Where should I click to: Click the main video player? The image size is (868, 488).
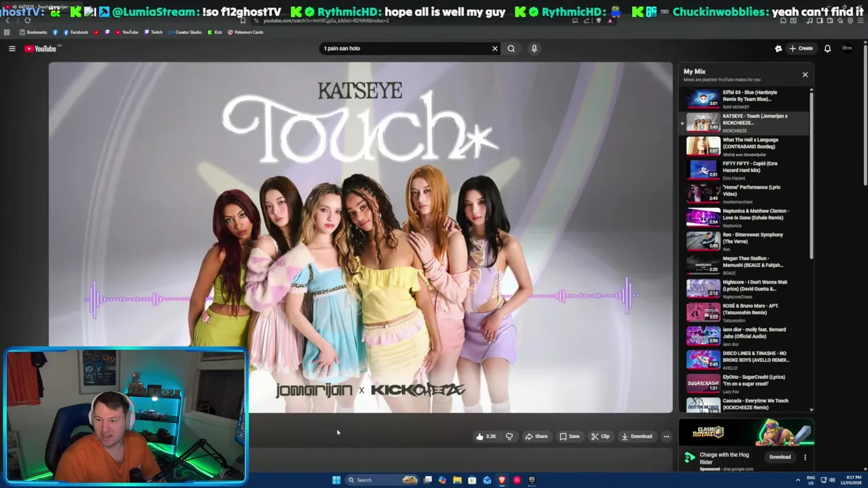(361, 237)
